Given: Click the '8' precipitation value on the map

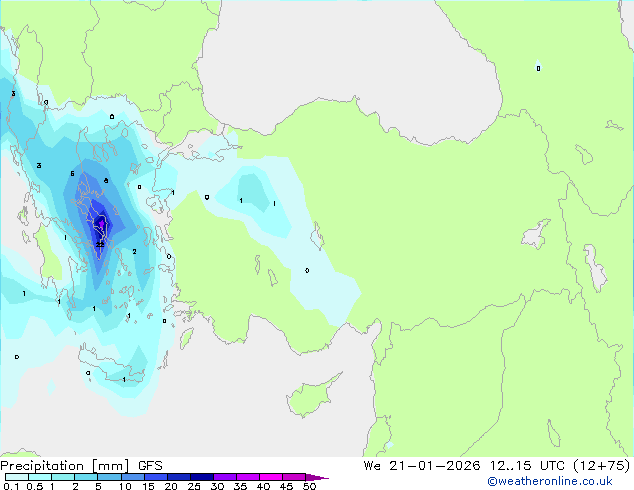Looking at the screenshot, I should (106, 181).
